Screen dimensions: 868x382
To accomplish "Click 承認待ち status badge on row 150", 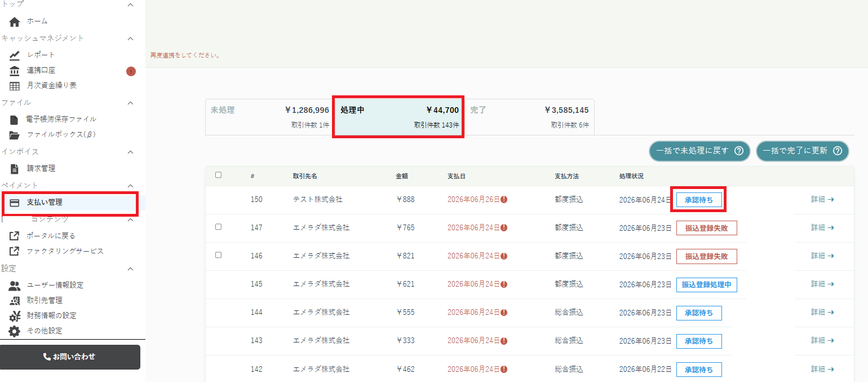I will [698, 200].
